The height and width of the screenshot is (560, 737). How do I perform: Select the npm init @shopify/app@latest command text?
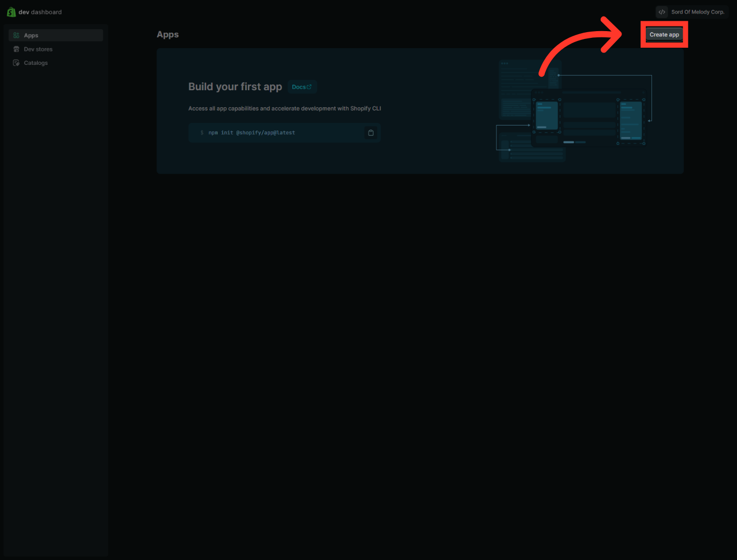pos(252,133)
